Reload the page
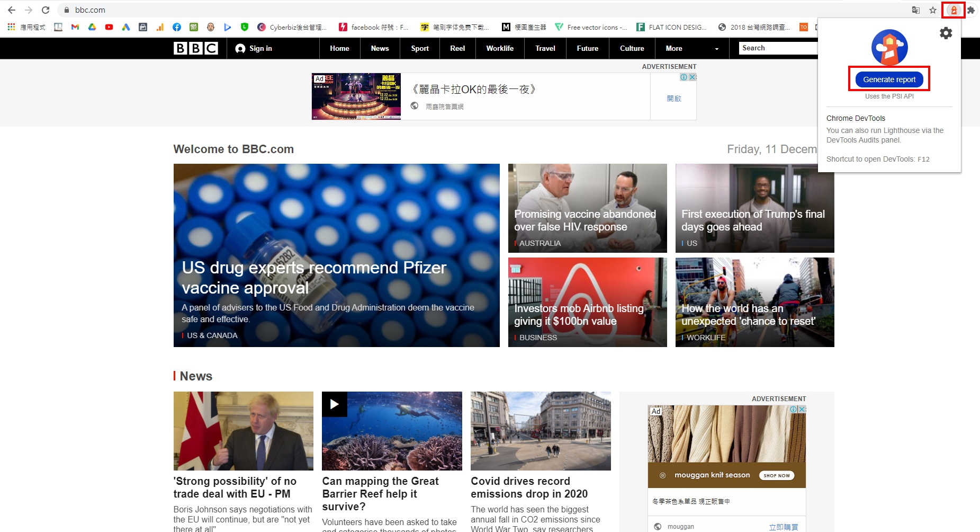 (x=46, y=10)
